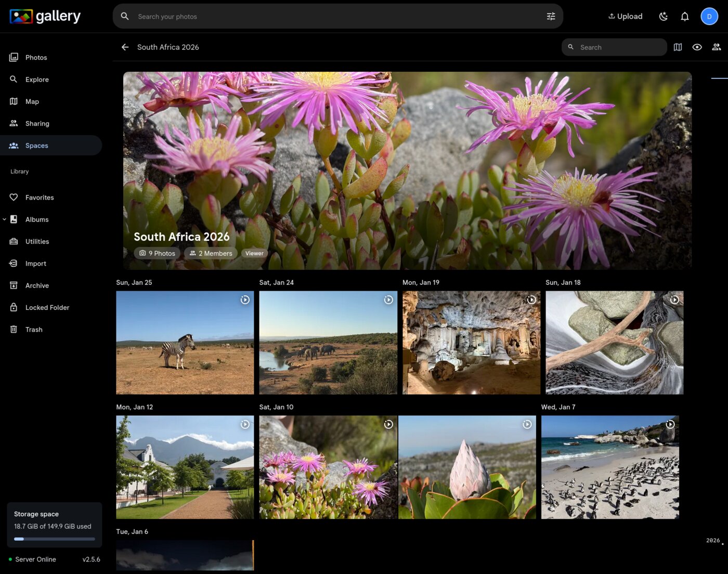Switch to the Explore section
This screenshot has width=728, height=574.
pos(36,79)
